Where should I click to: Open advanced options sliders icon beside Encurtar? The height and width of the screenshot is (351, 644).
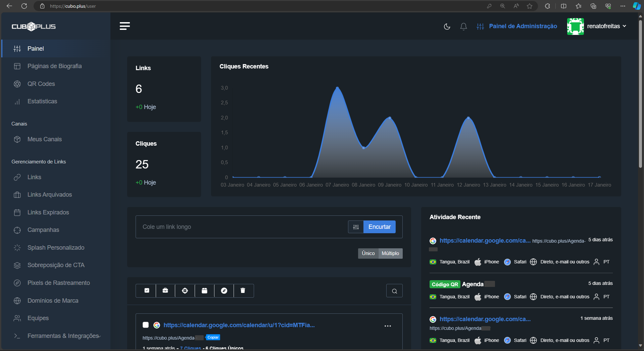tap(356, 227)
